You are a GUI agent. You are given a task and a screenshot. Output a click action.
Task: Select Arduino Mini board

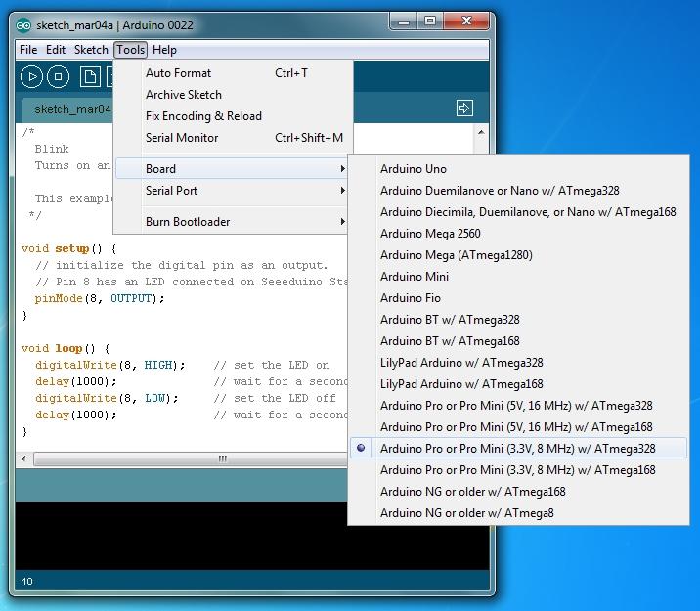[518, 277]
